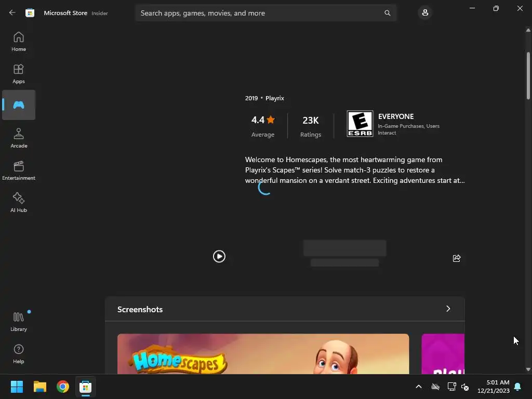
Task: Click the vertical scrollbar thumb
Action: coord(528,75)
